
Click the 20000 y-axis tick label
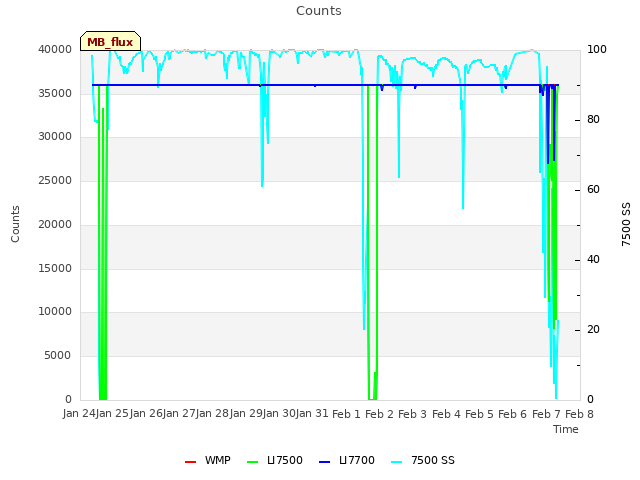point(55,224)
